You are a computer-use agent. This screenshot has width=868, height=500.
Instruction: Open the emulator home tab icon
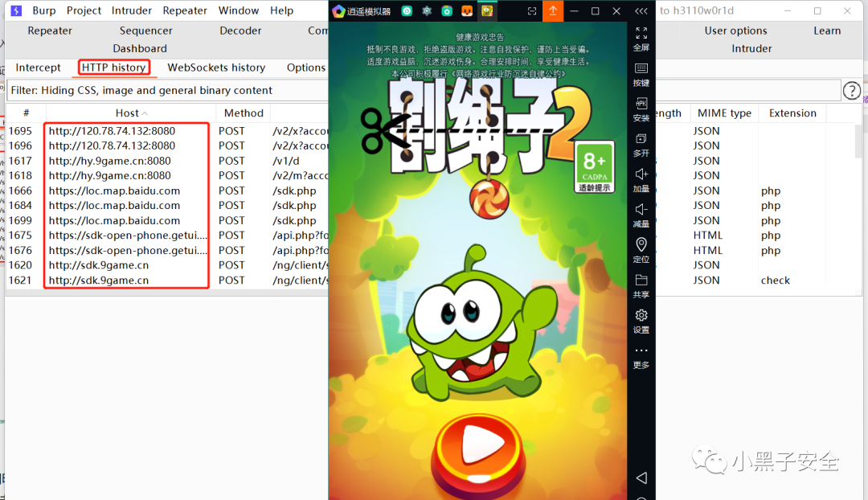pyautogui.click(x=407, y=10)
